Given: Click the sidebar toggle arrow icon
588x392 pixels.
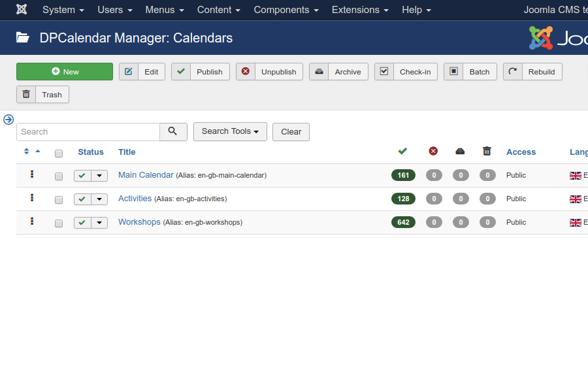Looking at the screenshot, I should tap(8, 120).
